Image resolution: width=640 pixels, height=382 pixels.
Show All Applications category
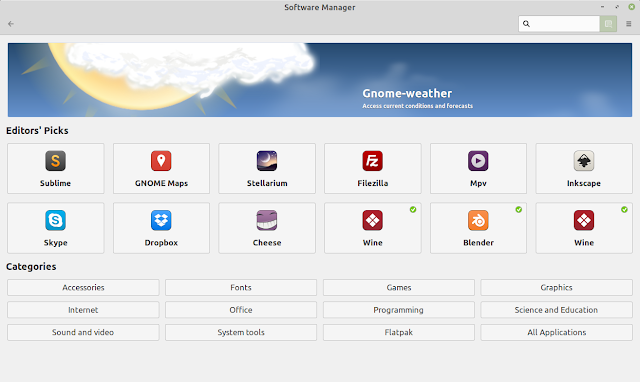pos(557,332)
